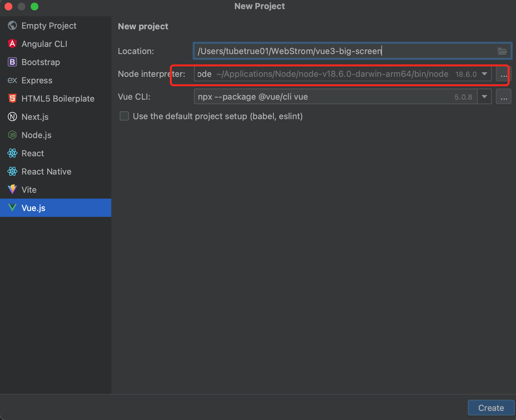
Task: Select Express generator
Action: point(56,80)
